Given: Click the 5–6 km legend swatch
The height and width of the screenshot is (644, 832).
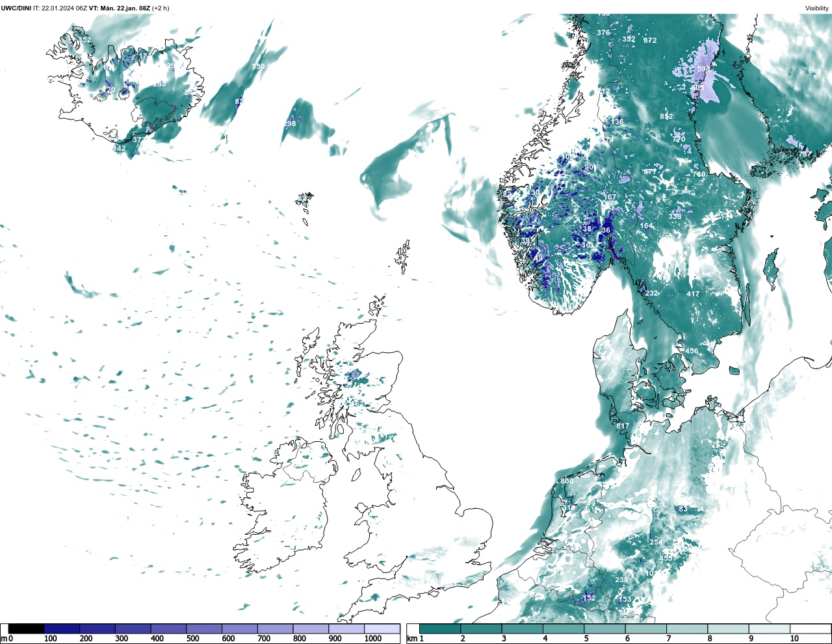Looking at the screenshot, I should pyautogui.click(x=605, y=629).
